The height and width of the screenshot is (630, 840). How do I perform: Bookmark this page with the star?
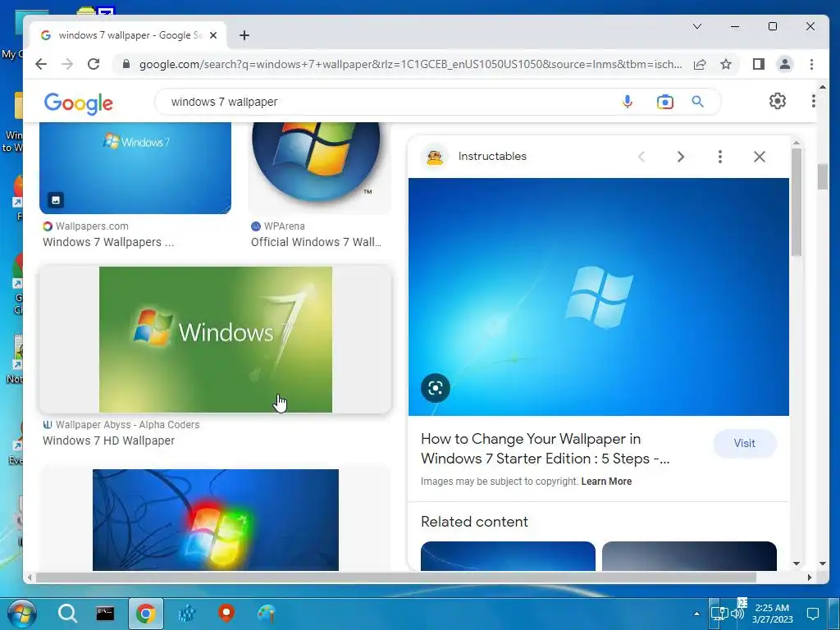726,64
